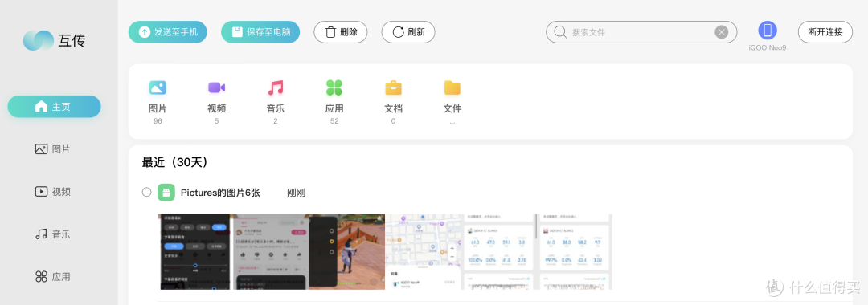Image resolution: width=868 pixels, height=305 pixels.
Task: Send selected files via 发送至手机 button
Action: (x=168, y=32)
